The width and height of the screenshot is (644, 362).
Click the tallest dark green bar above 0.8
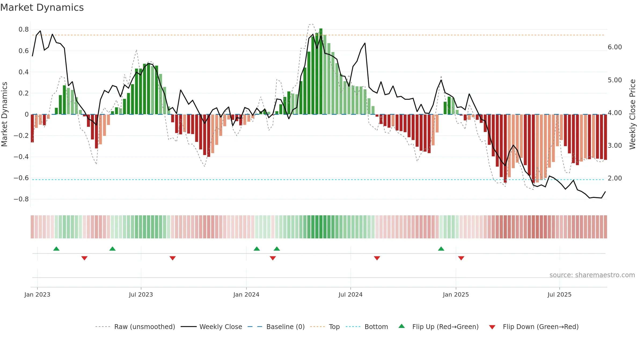[321, 71]
